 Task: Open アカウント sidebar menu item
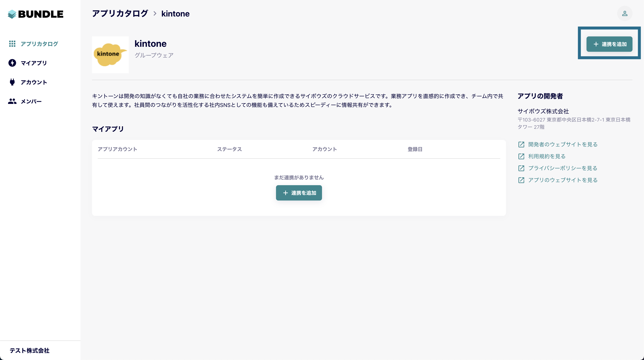pos(34,82)
